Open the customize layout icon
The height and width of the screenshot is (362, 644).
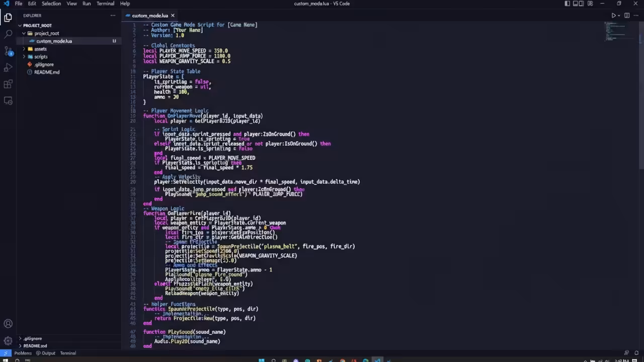[590, 4]
